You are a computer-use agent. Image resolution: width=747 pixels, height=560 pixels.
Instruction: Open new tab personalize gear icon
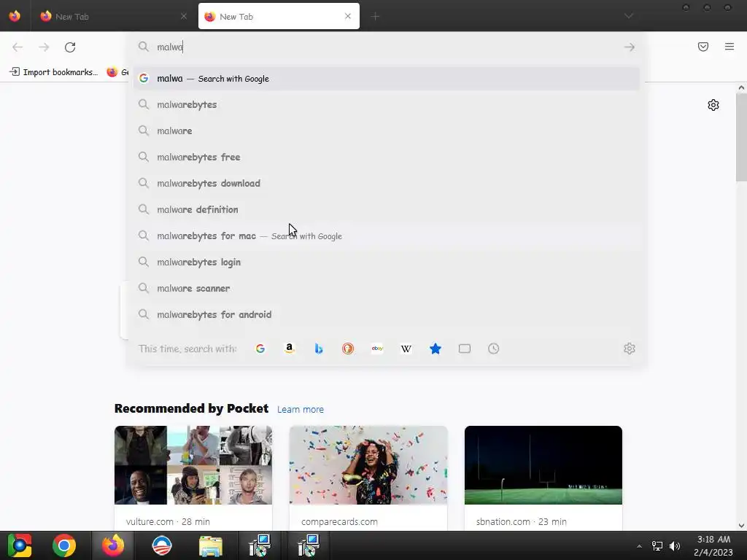[x=713, y=105]
